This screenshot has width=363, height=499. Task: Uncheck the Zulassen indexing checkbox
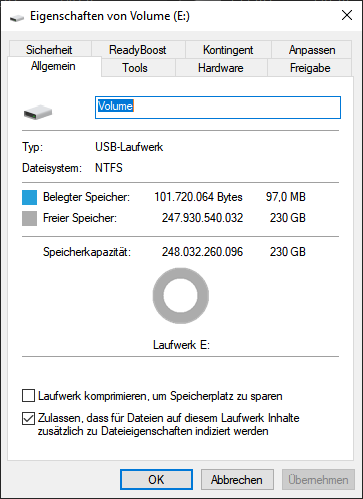pyautogui.click(x=28, y=418)
